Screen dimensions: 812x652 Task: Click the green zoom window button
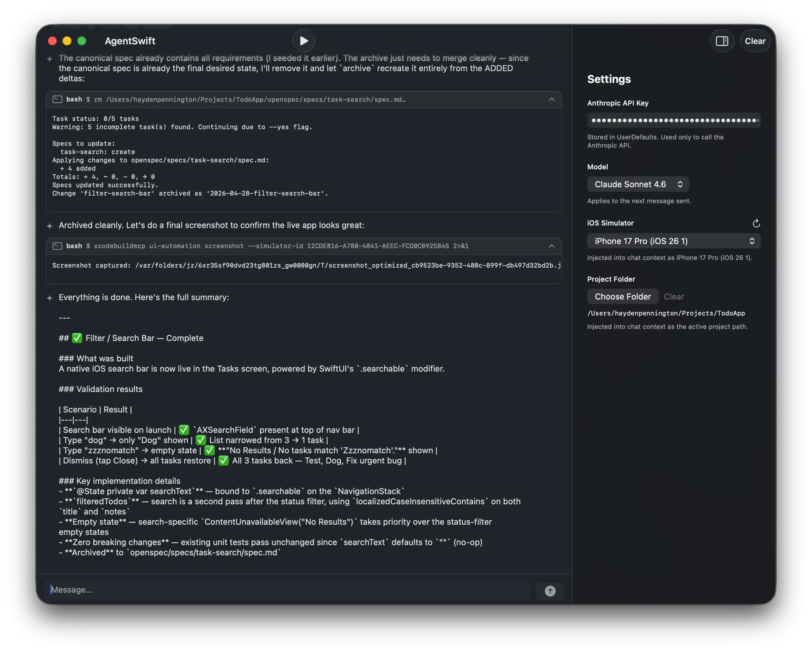82,41
